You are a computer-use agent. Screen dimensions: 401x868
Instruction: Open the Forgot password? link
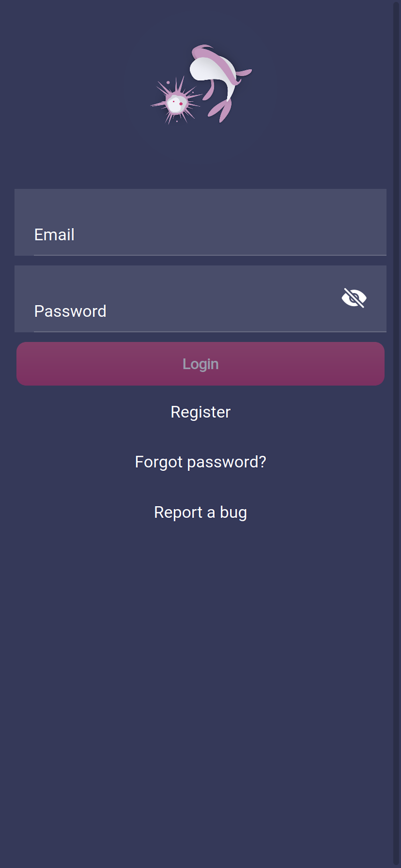(200, 462)
